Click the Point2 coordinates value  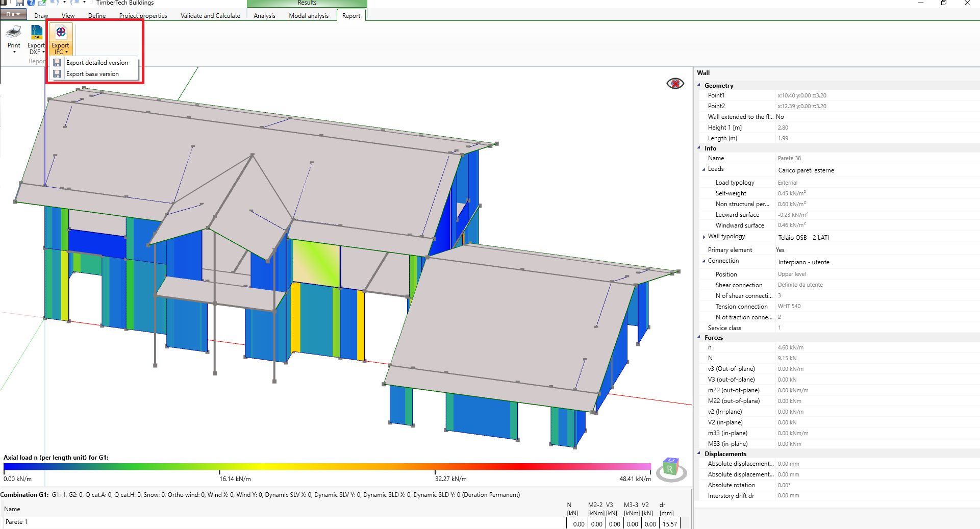tap(802, 106)
